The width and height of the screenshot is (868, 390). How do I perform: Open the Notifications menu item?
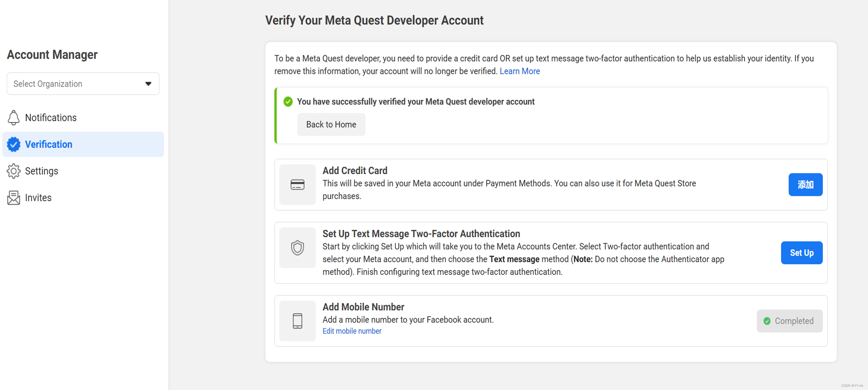tap(51, 118)
